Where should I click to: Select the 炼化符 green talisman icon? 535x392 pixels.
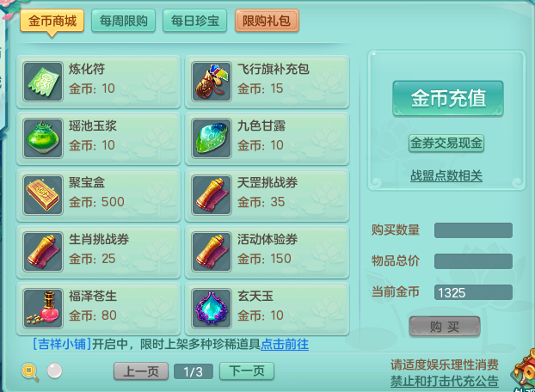click(x=43, y=82)
